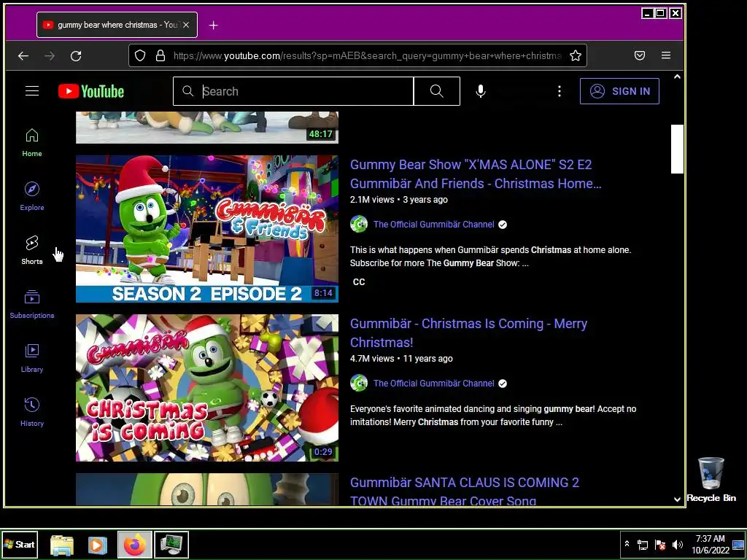Bookmark this page with the star
Screen dimensions: 747x560
(576, 55)
